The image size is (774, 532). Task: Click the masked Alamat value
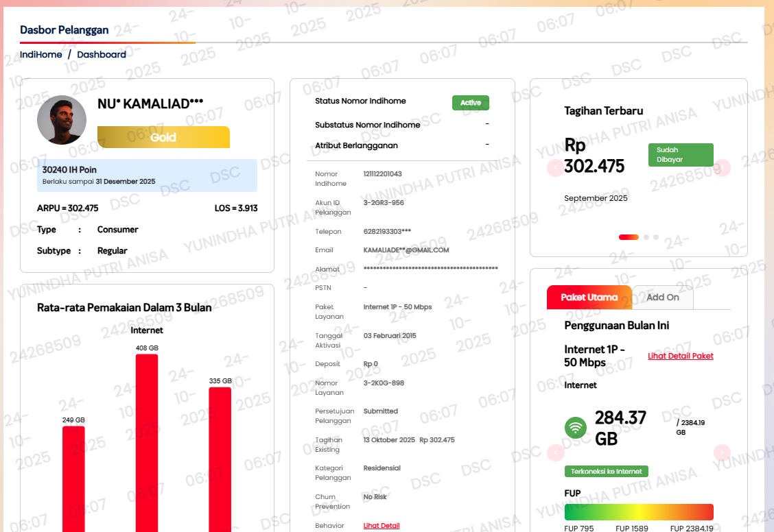coord(430,268)
